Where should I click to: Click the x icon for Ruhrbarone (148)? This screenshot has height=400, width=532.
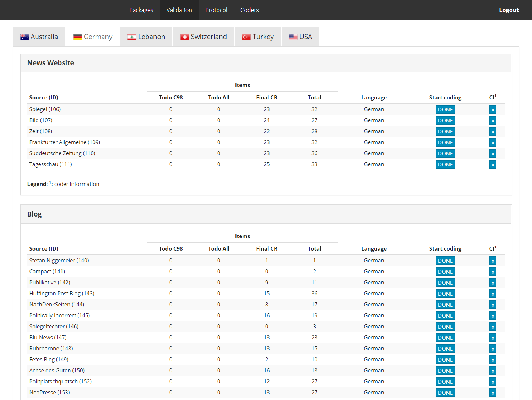[x=493, y=349]
